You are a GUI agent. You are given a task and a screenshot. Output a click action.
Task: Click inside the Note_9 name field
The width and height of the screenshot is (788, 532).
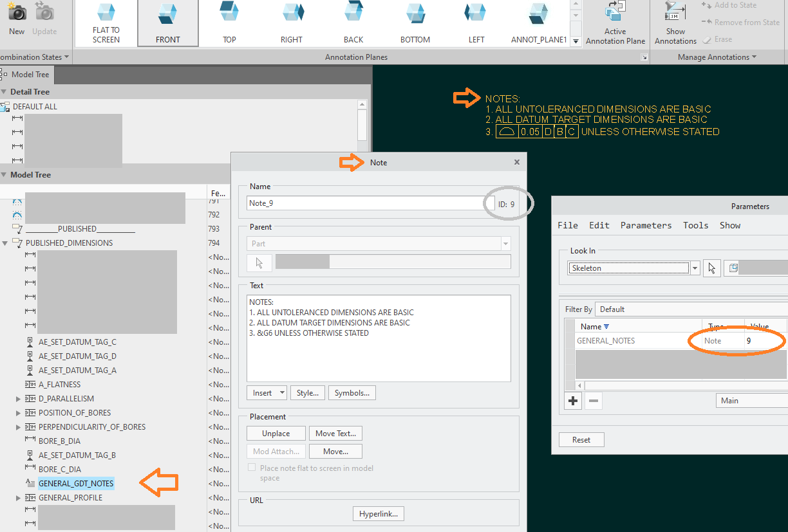point(361,202)
